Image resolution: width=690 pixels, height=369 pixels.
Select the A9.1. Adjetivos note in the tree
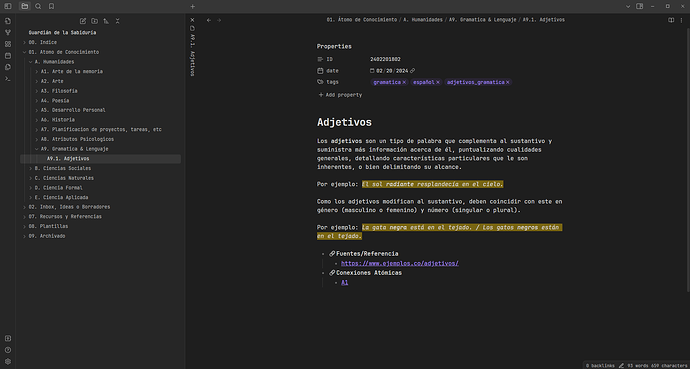click(x=100, y=159)
